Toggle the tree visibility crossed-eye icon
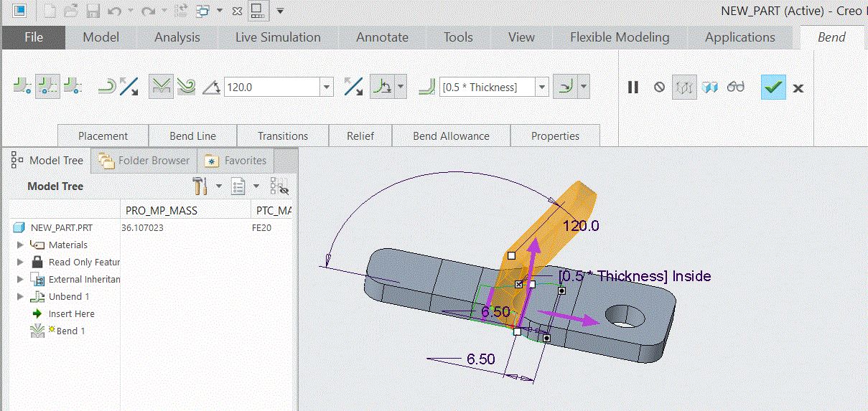The width and height of the screenshot is (868, 411). coord(279,186)
